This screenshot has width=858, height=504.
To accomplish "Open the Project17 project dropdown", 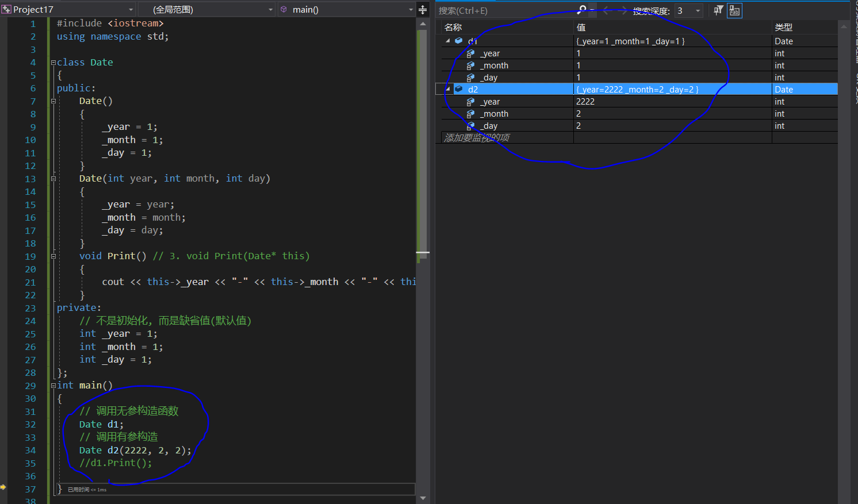I will point(131,10).
